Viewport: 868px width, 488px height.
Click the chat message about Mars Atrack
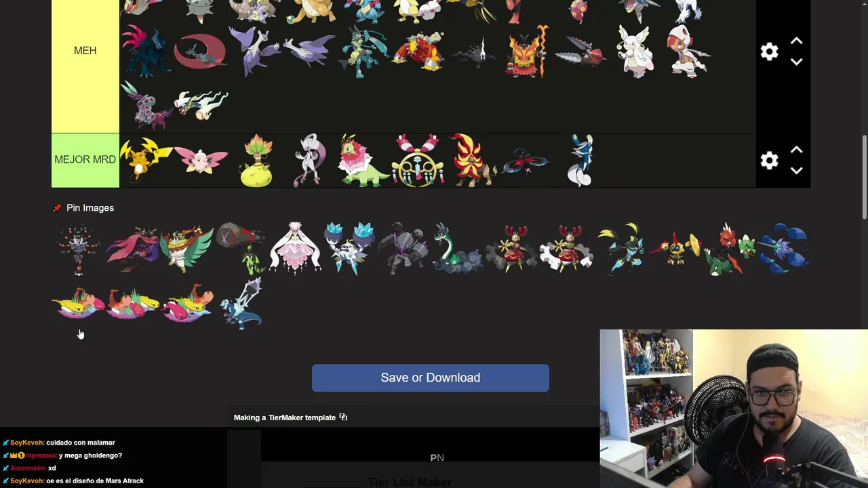click(95, 481)
